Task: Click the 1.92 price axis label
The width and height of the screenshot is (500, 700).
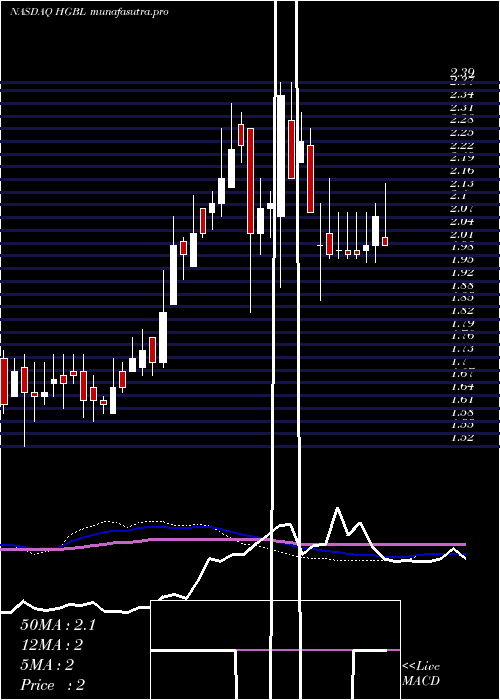Action: [x=462, y=272]
